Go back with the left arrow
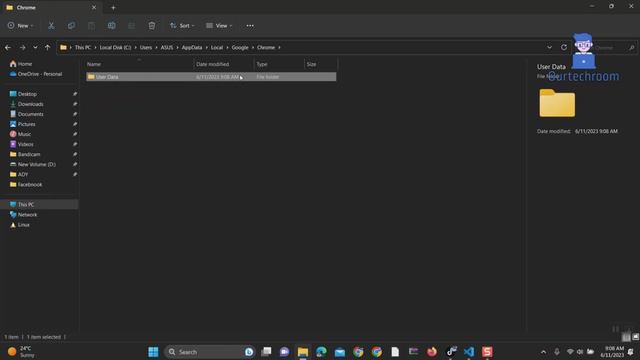 8,48
